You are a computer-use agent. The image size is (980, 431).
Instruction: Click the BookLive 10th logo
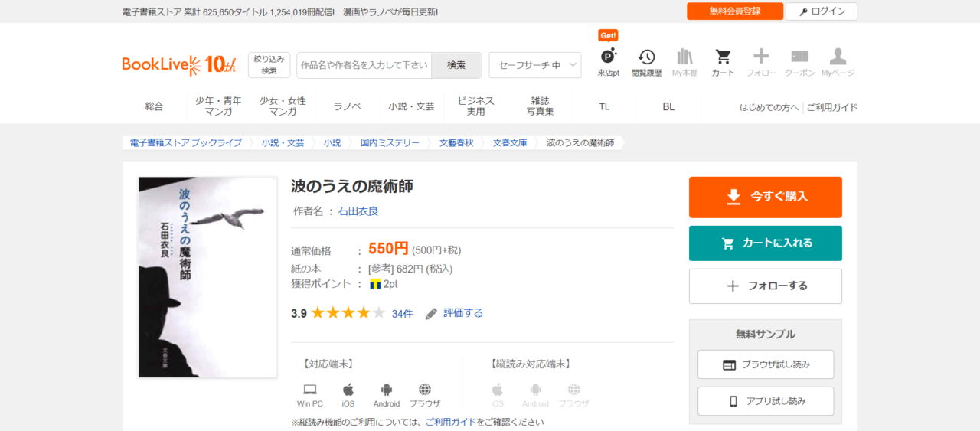click(x=178, y=65)
